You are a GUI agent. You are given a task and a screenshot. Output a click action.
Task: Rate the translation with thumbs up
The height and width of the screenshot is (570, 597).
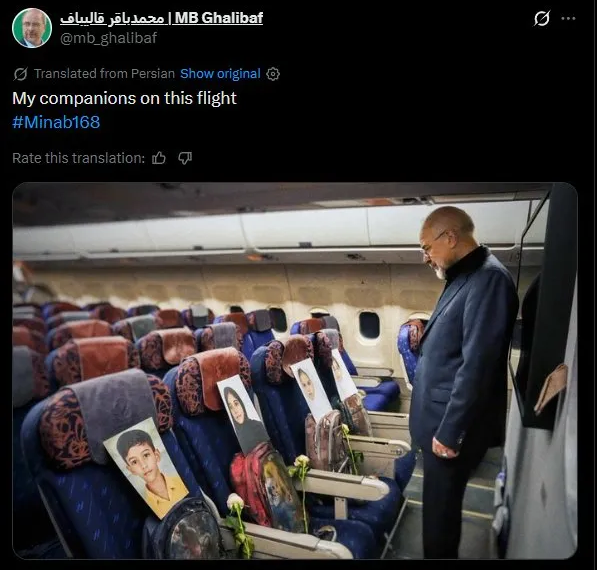[159, 158]
